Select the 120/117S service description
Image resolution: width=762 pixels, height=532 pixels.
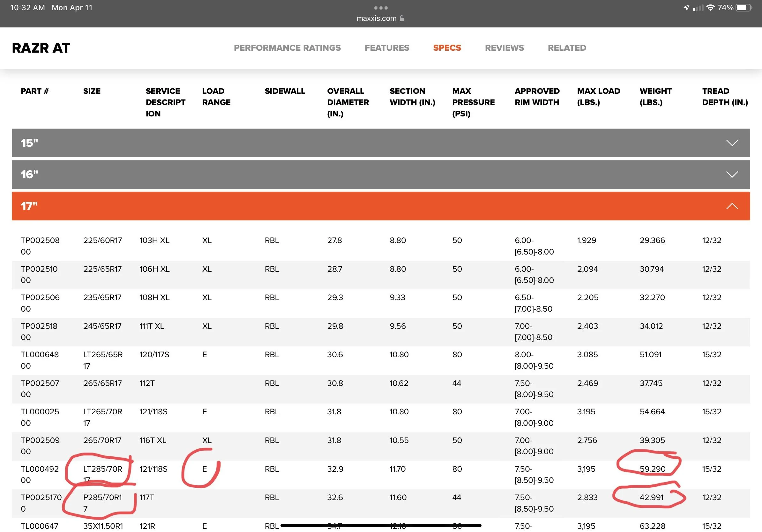coord(154,355)
